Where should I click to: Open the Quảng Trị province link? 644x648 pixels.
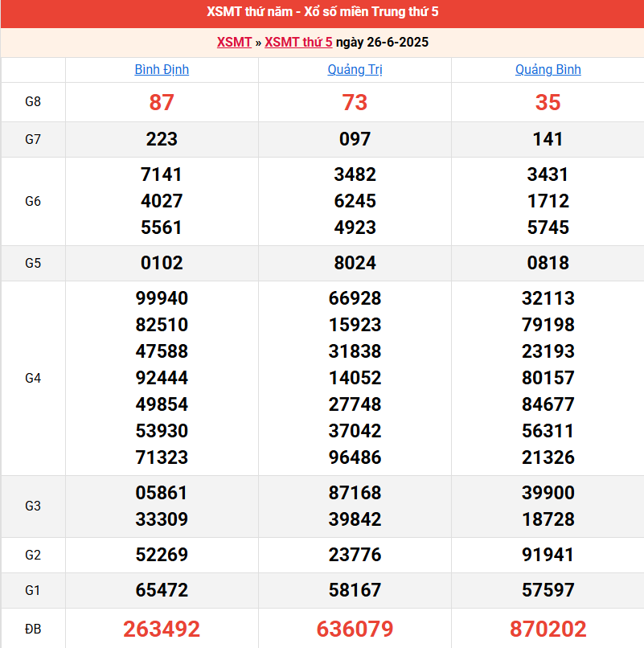pos(355,70)
